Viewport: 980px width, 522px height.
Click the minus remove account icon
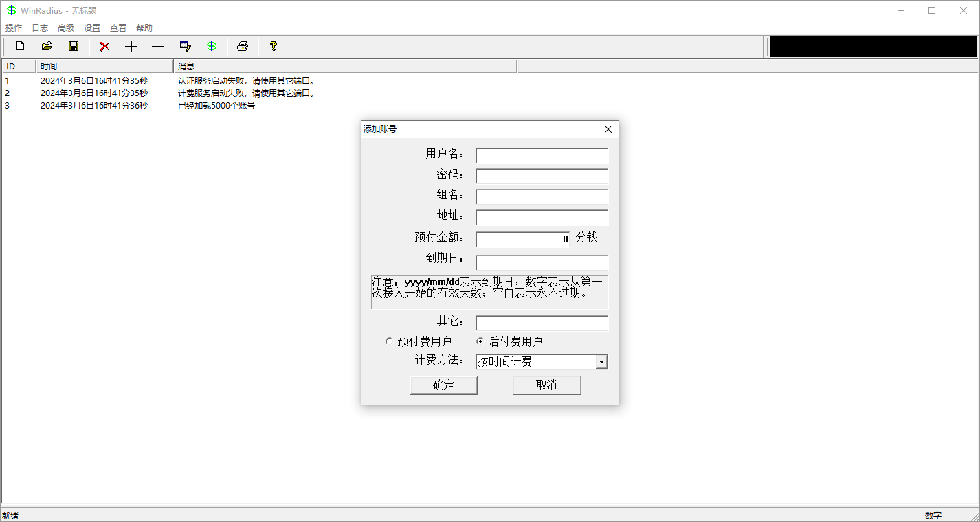[158, 47]
